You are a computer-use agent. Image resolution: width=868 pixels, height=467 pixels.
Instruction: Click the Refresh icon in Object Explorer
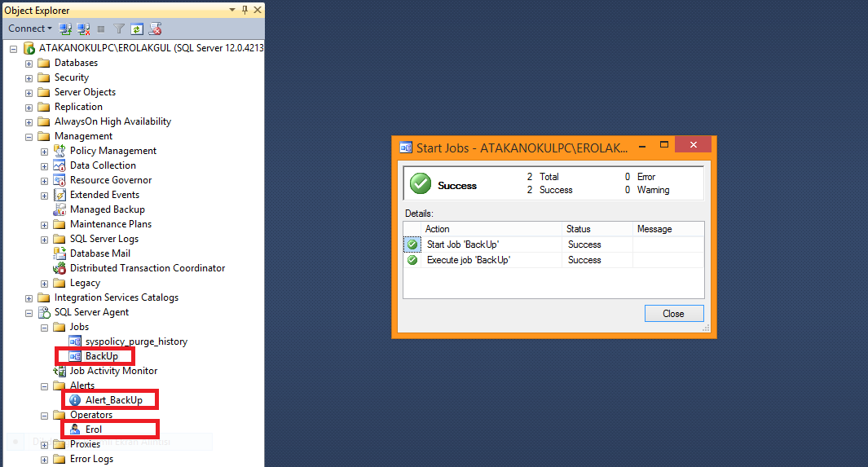click(x=137, y=29)
